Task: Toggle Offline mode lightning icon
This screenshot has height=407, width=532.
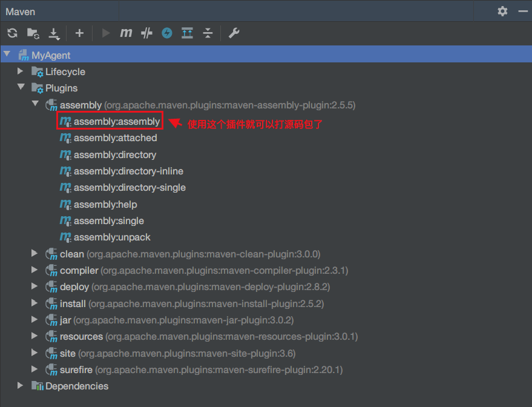Action: coord(167,33)
